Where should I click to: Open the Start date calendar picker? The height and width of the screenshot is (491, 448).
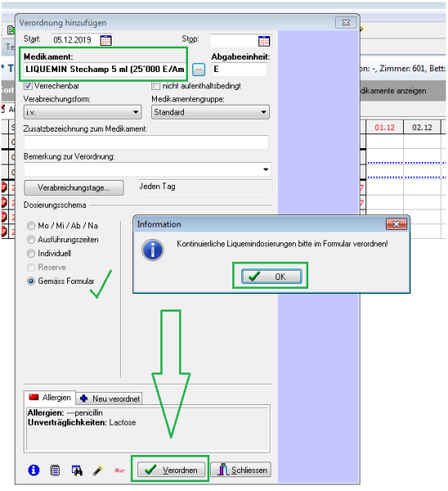(105, 40)
